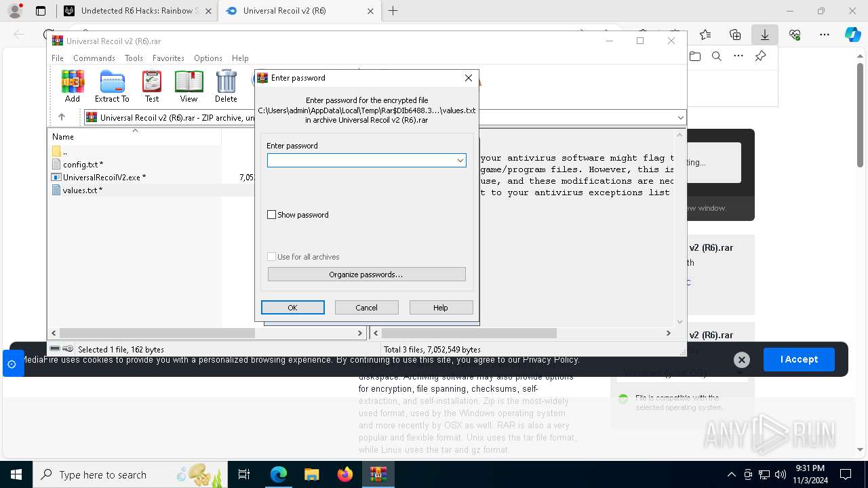Click the Test archive icon in WinRAR

click(152, 86)
